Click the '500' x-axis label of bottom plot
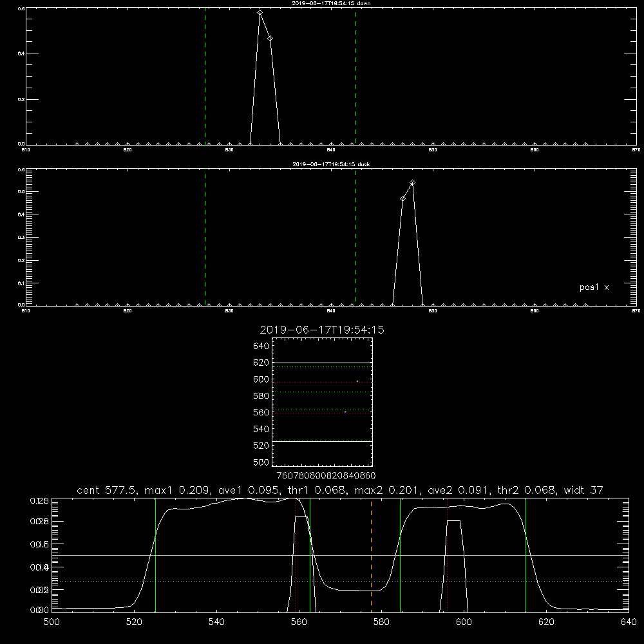 [x=52, y=622]
